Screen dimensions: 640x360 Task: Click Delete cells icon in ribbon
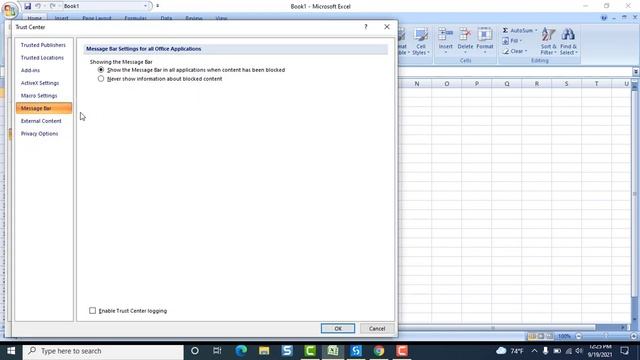465,35
